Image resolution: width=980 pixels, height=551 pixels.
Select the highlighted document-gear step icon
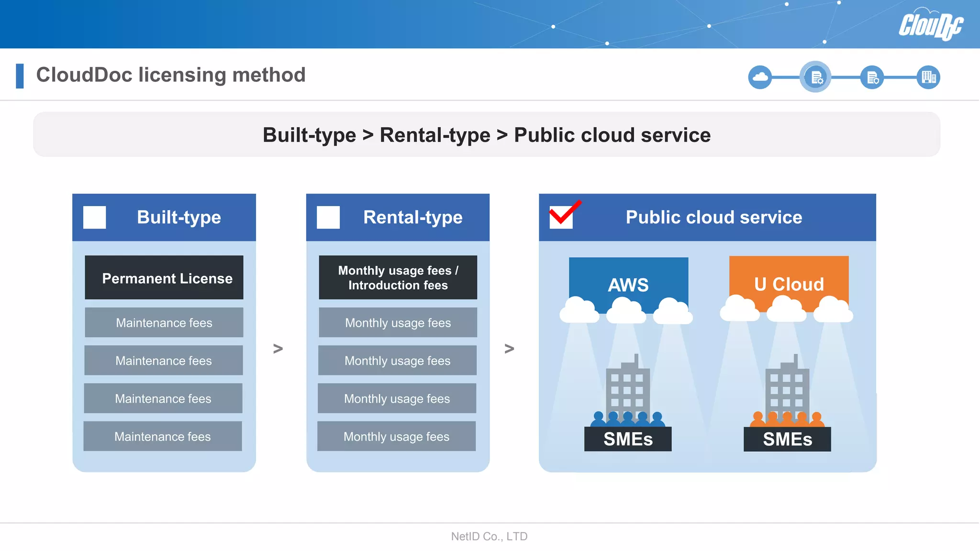coord(815,77)
